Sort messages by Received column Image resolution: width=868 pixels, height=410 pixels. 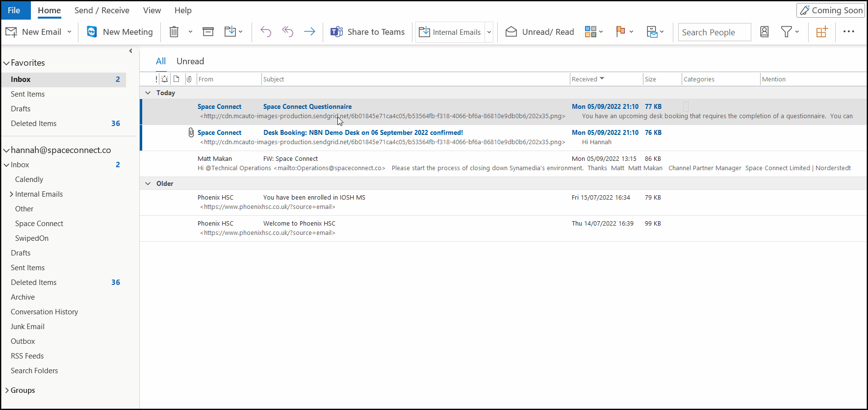pyautogui.click(x=606, y=79)
